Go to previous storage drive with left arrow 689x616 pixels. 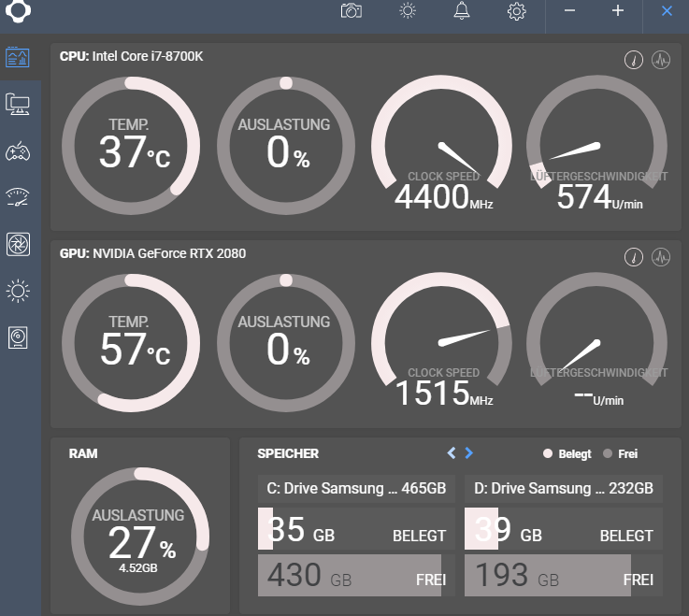click(x=452, y=453)
